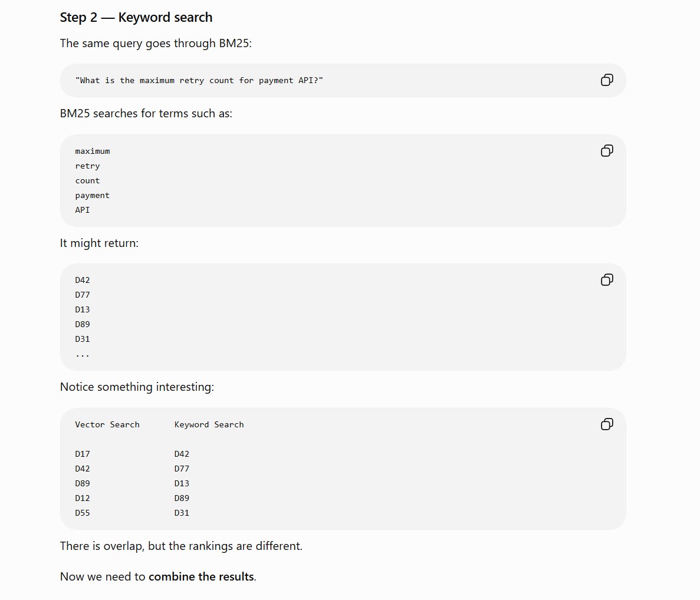Click the bold combine the results text
The height and width of the screenshot is (600, 700).
click(201, 577)
